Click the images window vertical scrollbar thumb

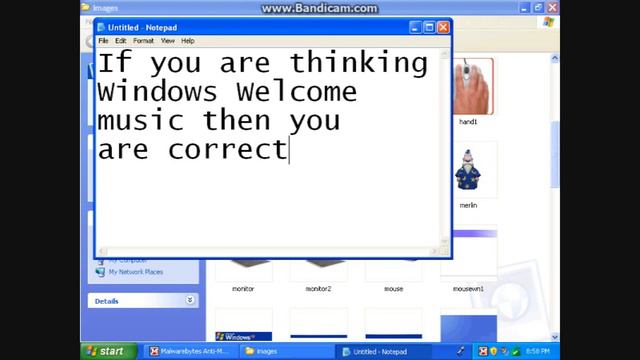[555, 154]
